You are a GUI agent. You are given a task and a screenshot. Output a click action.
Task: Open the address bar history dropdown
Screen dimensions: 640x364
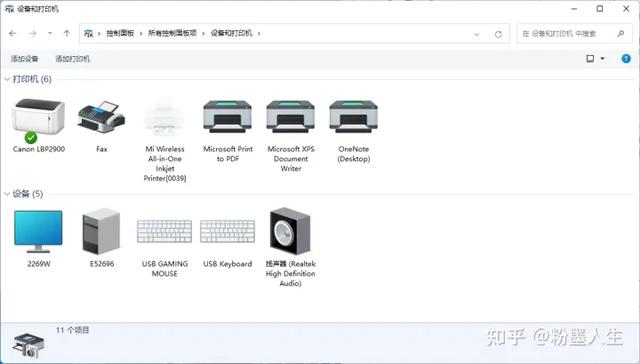click(476, 34)
